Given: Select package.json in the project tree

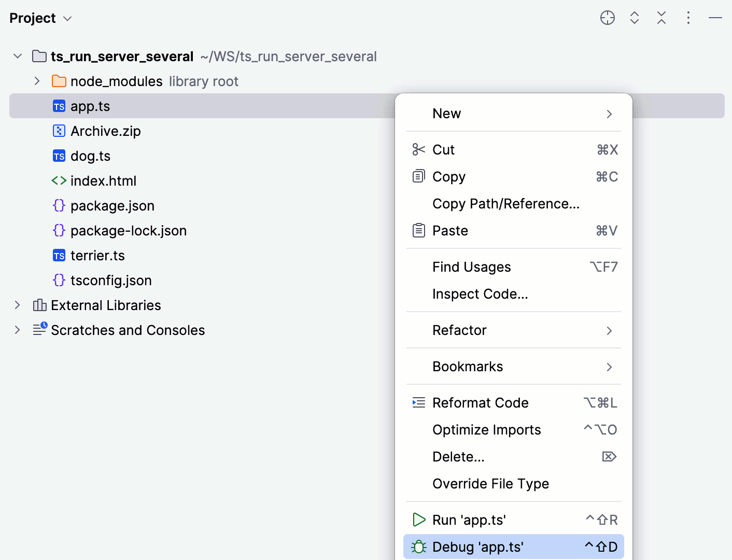Looking at the screenshot, I should (x=112, y=205).
